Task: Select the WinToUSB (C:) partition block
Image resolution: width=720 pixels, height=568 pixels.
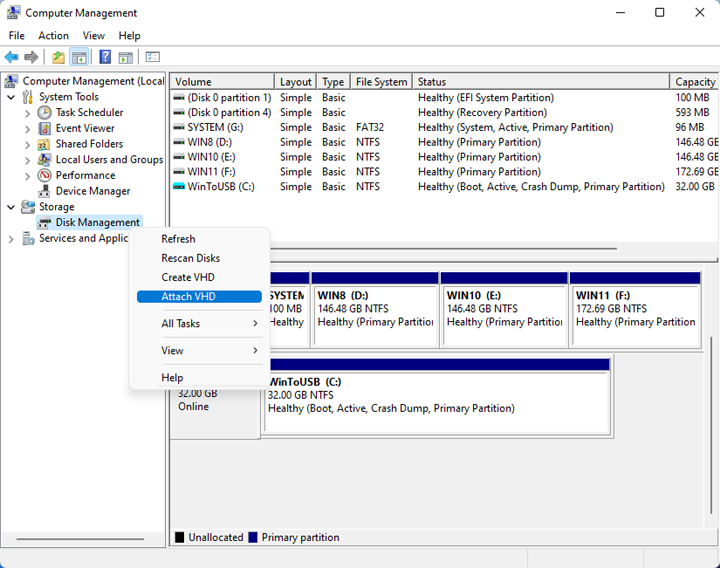Action: point(438,397)
